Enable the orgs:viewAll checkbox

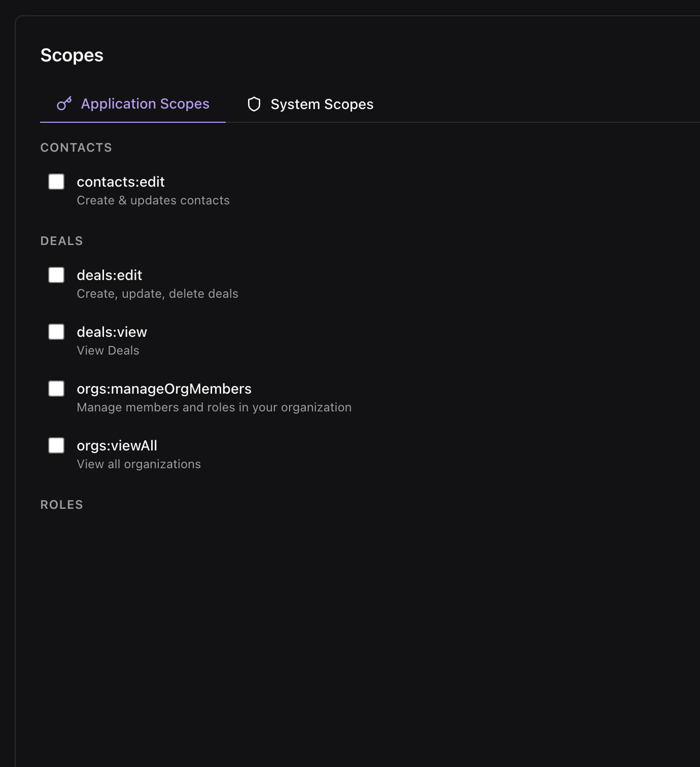tap(56, 445)
